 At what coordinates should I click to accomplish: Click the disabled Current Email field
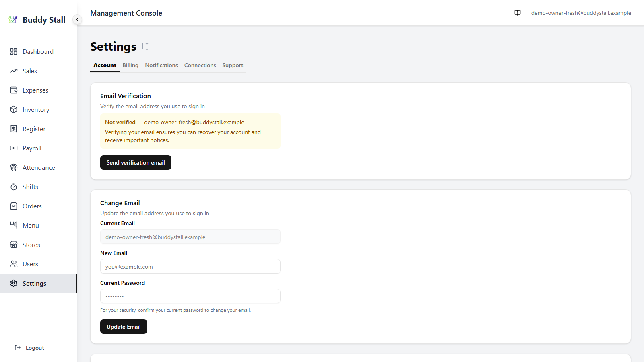(190, 237)
